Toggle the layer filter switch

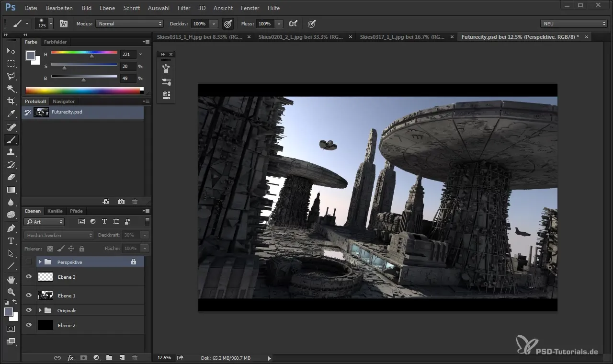point(148,221)
